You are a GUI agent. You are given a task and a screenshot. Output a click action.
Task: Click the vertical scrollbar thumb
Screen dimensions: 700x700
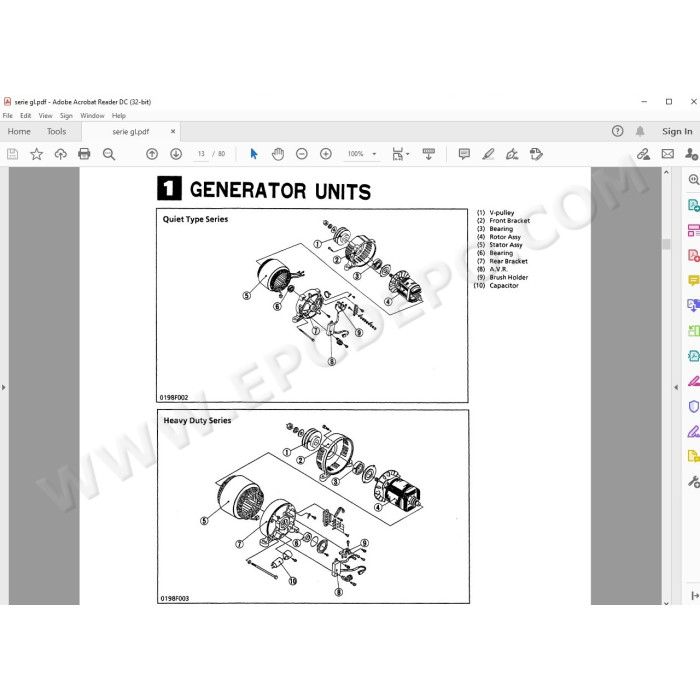pyautogui.click(x=666, y=244)
